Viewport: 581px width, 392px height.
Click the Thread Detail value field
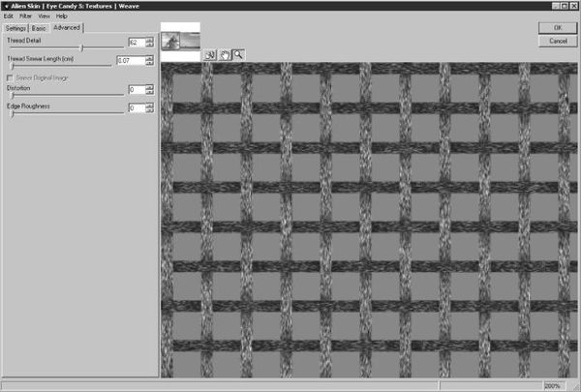pos(135,43)
